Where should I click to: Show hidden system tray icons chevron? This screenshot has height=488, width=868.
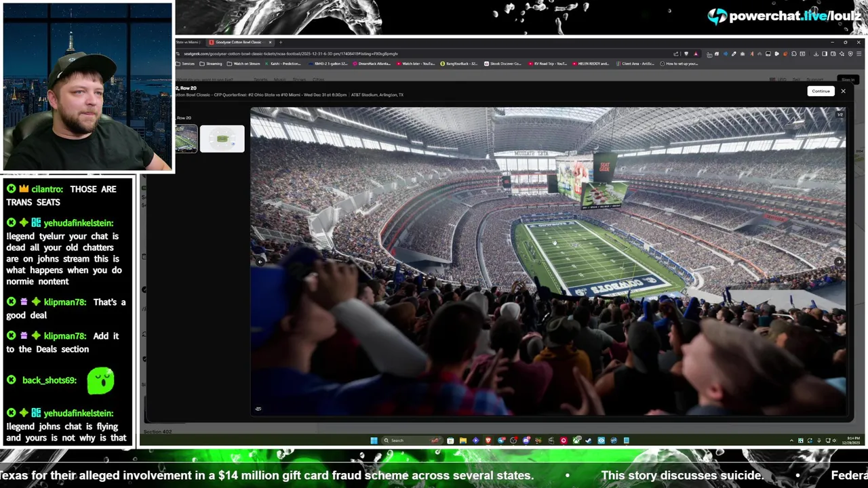click(x=791, y=441)
